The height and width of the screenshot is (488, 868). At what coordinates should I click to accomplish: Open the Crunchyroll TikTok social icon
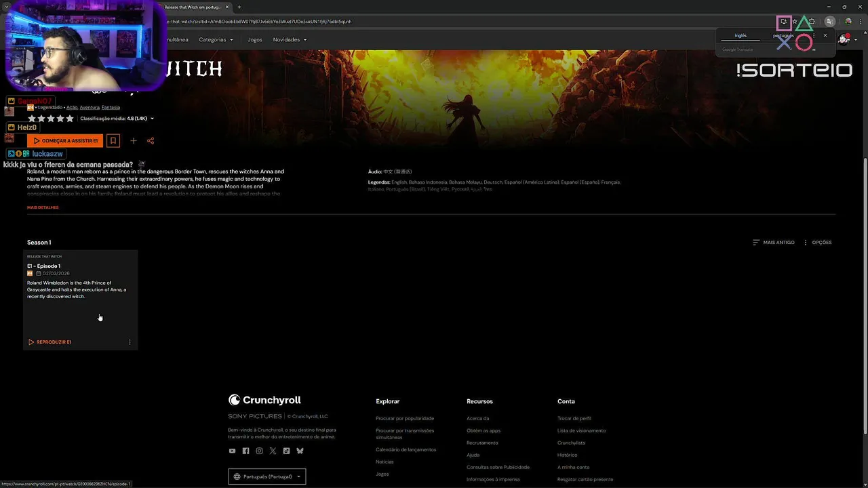[x=286, y=451]
